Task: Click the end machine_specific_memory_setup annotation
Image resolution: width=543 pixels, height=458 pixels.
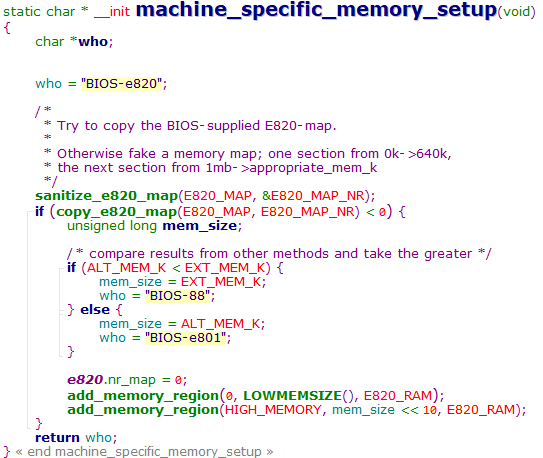Action: [x=144, y=452]
